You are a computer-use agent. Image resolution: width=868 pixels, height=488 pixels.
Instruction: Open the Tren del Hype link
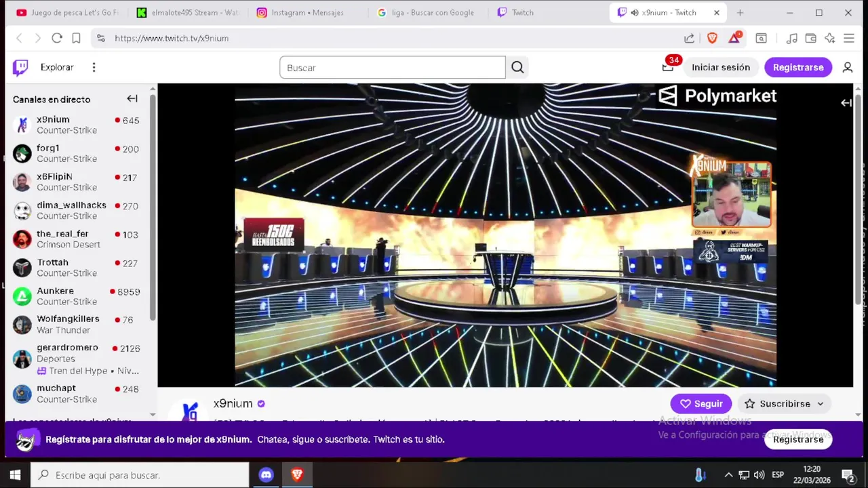[87, 371]
